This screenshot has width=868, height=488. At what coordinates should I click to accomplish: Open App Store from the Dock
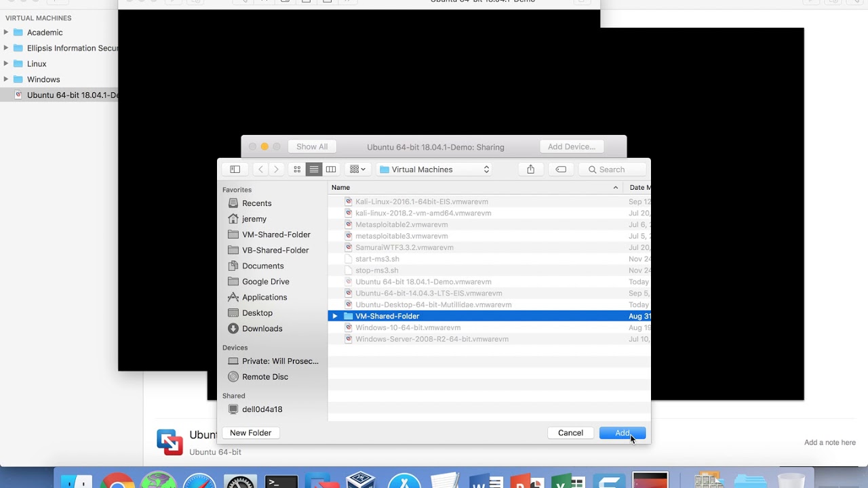coord(405,481)
